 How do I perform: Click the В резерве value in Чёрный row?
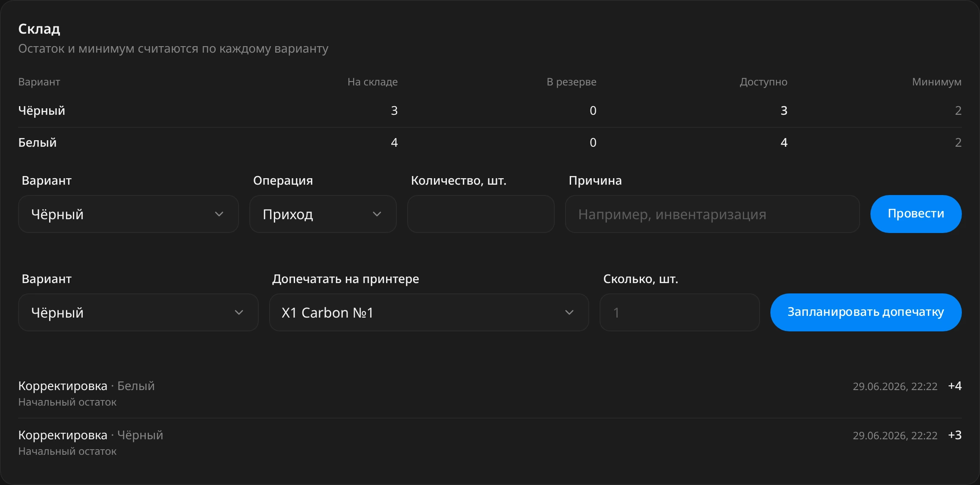pyautogui.click(x=593, y=111)
